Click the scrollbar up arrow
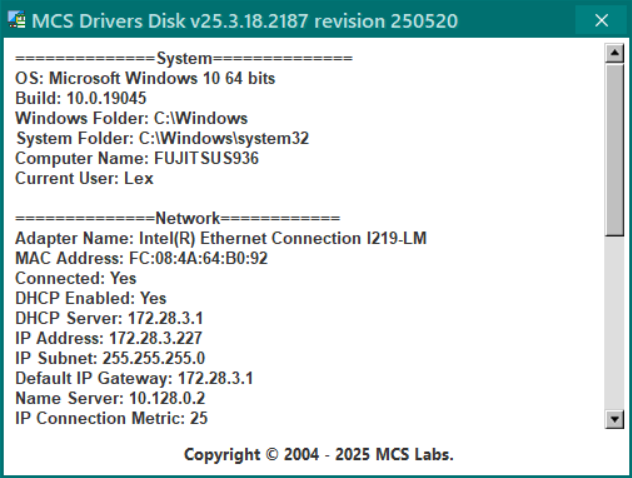632x478 pixels. pyautogui.click(x=615, y=53)
